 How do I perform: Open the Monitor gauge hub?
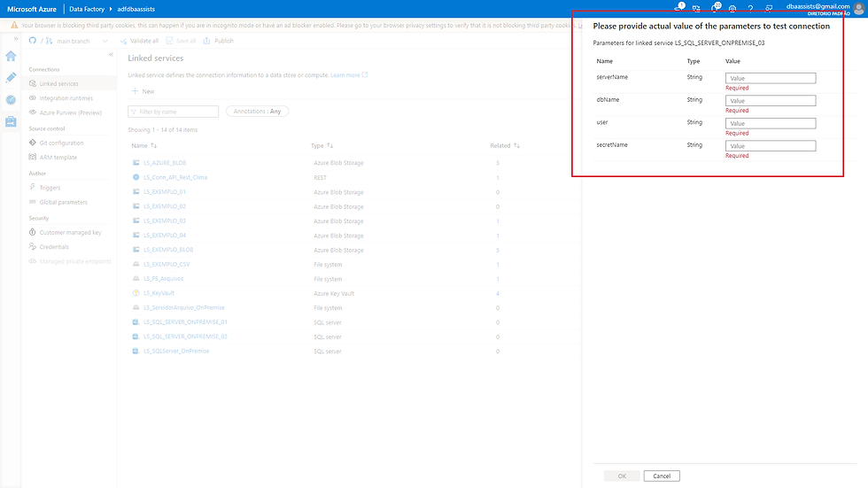11,99
